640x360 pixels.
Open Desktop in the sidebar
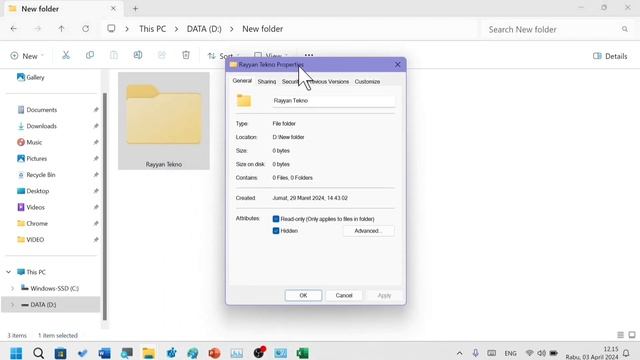point(33,191)
